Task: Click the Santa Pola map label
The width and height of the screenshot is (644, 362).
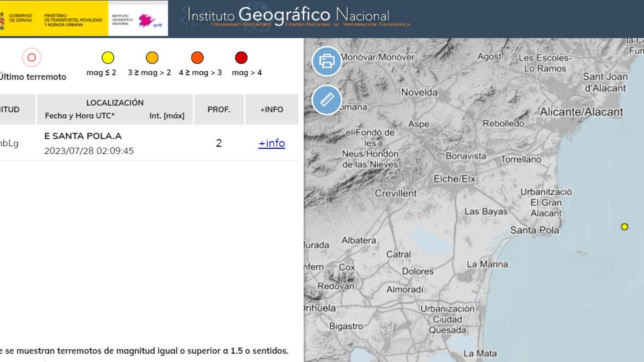Action: pos(534,230)
